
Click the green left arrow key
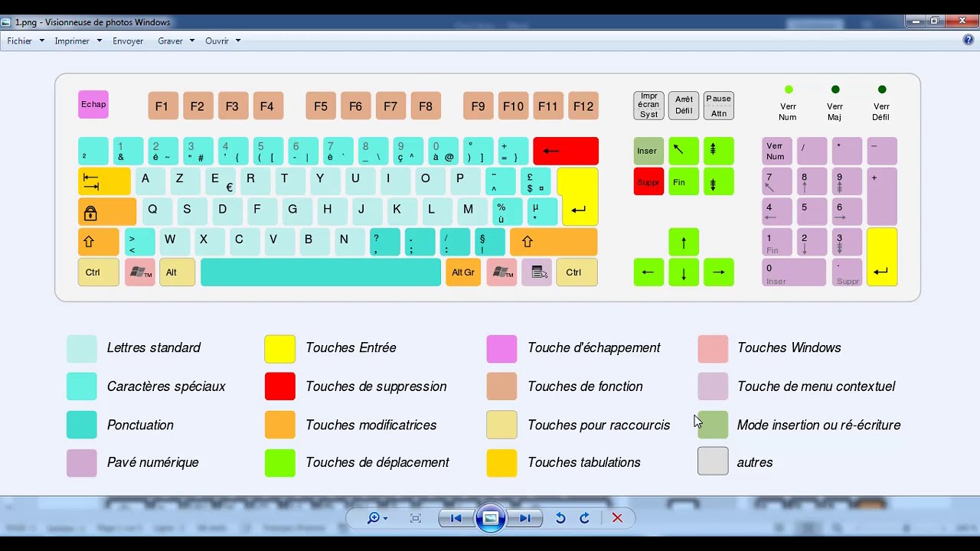pos(648,272)
